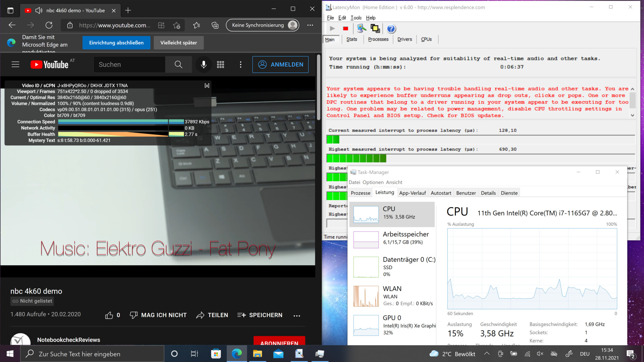Screen dimensions: 644x362
Task: Open LatencyMon help question mark icon
Action: 391,29
